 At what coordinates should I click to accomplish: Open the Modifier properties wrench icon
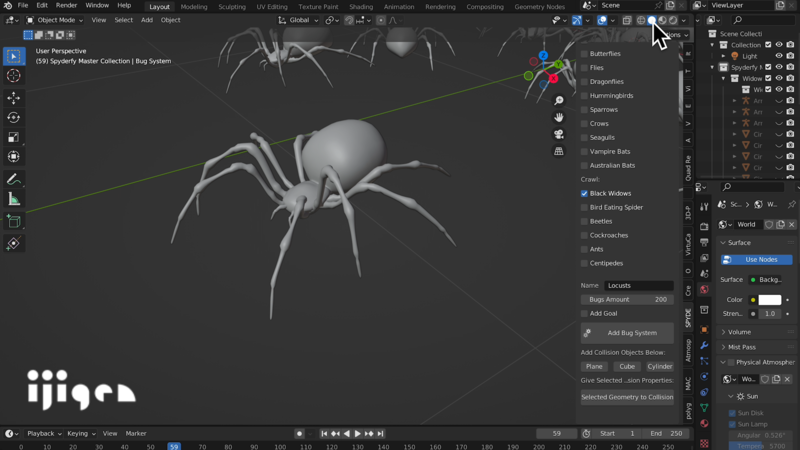[704, 345]
